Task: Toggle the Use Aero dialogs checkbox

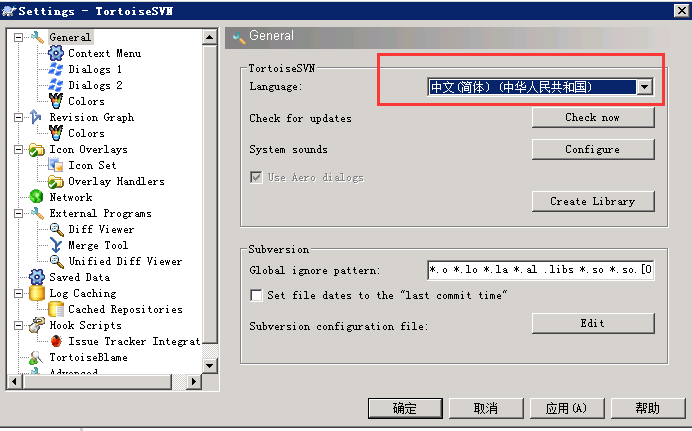Action: pos(256,177)
